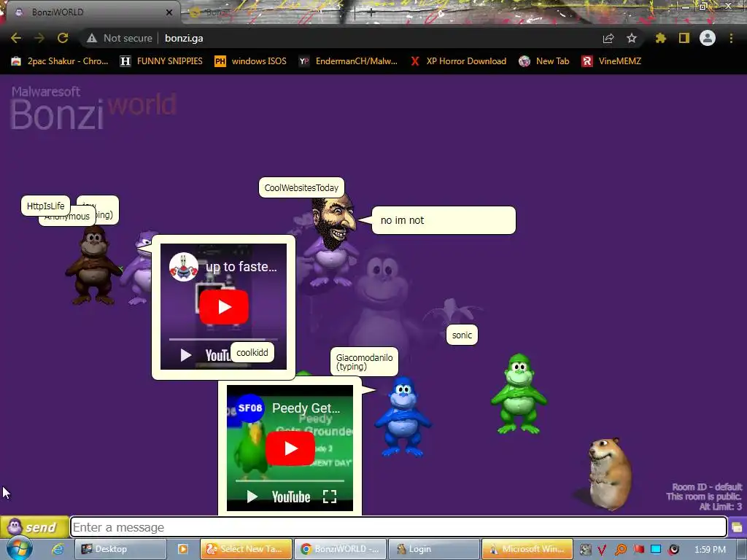Click the red flag tray icon
Image resolution: width=747 pixels, height=560 pixels.
tap(638, 550)
